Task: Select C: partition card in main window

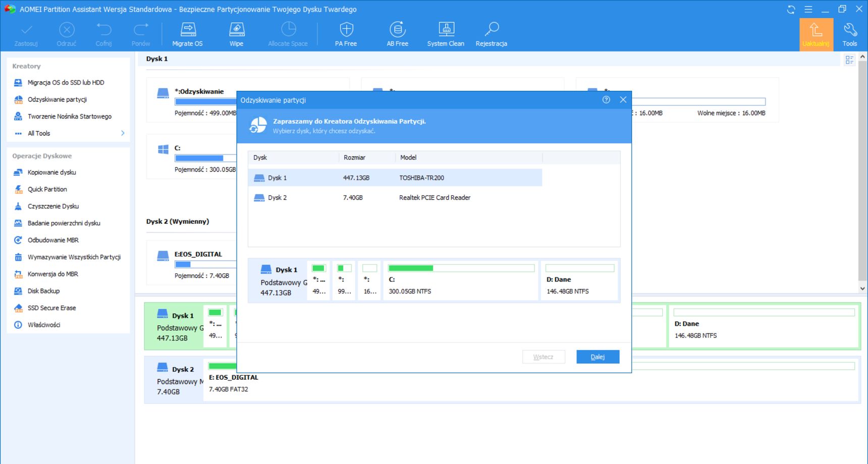Action: 192,156
